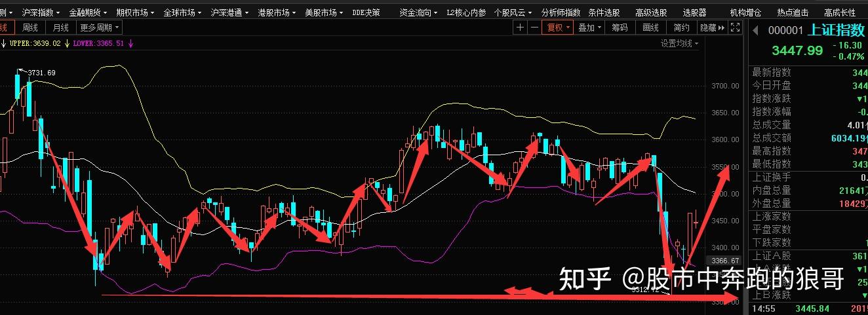Click the 筹码 chips button
Image resolution: width=868 pixels, height=315 pixels.
(620, 28)
